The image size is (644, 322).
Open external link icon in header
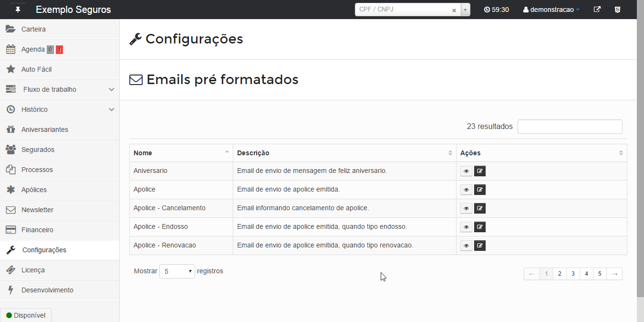pyautogui.click(x=597, y=10)
